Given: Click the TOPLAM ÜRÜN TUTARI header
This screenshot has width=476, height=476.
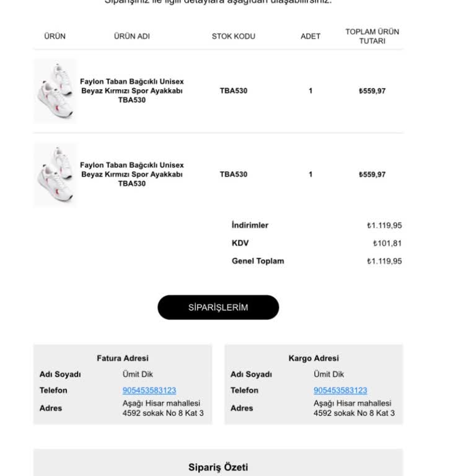Looking at the screenshot, I should (x=372, y=36).
